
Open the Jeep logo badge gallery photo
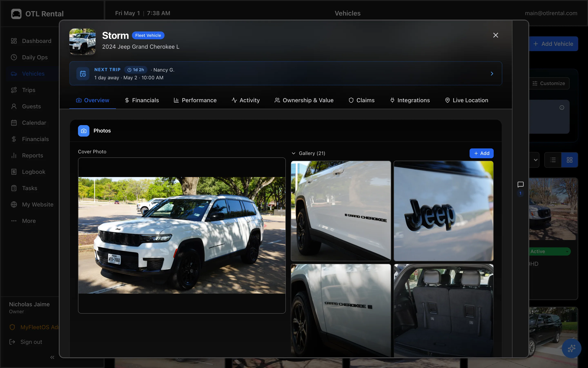click(x=443, y=211)
